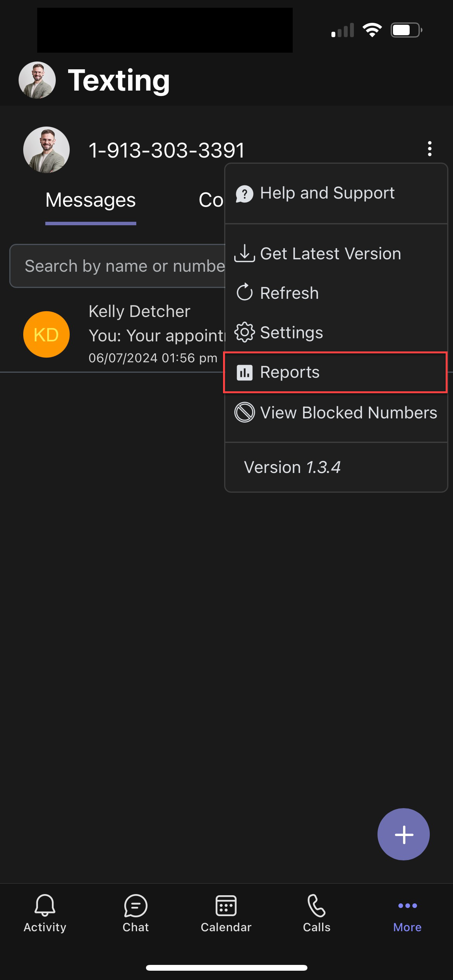Tap the Settings gear icon
Screen dimensions: 453x980
244,332
